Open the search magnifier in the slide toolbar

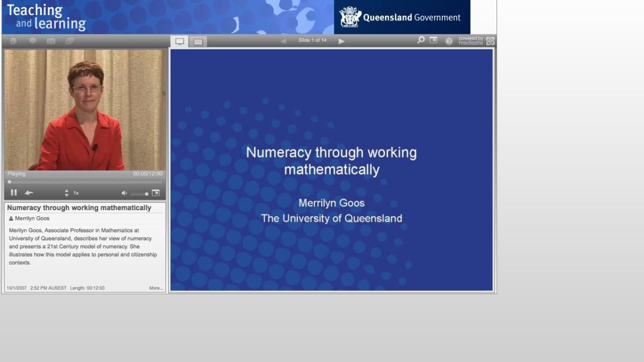[421, 40]
